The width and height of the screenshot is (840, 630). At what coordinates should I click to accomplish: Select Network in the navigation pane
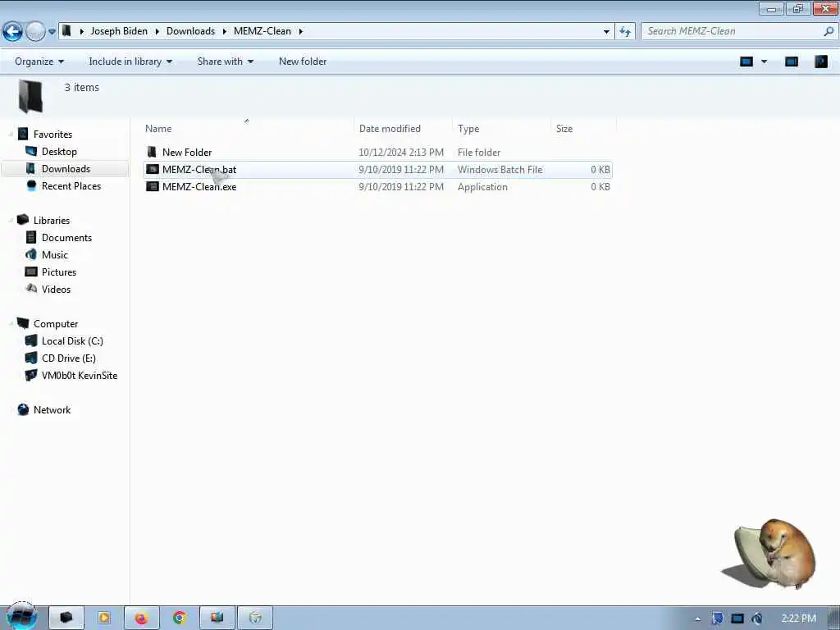click(52, 410)
